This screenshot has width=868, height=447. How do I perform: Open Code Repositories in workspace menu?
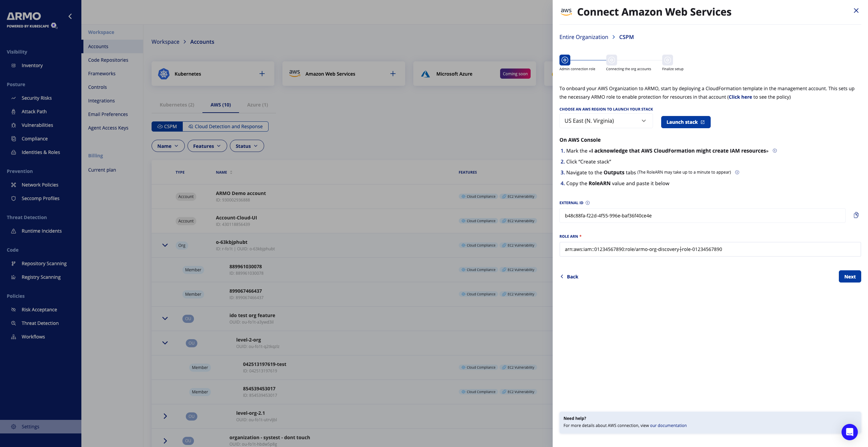click(x=108, y=60)
